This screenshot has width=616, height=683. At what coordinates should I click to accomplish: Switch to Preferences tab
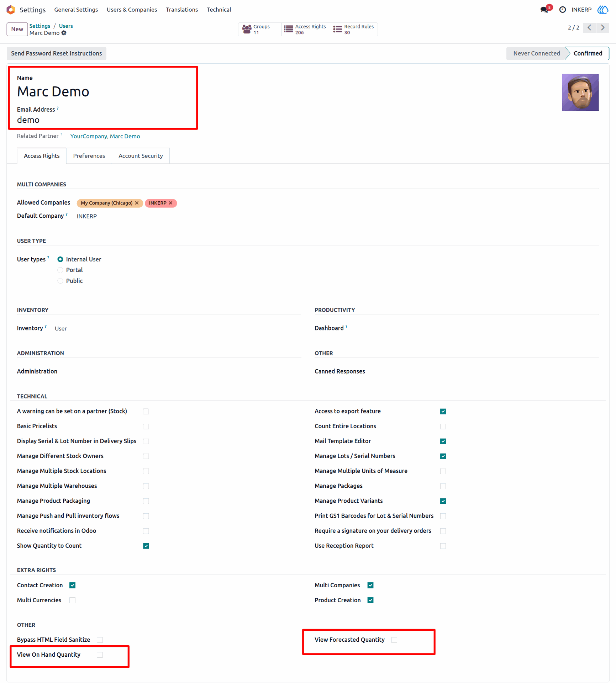89,156
